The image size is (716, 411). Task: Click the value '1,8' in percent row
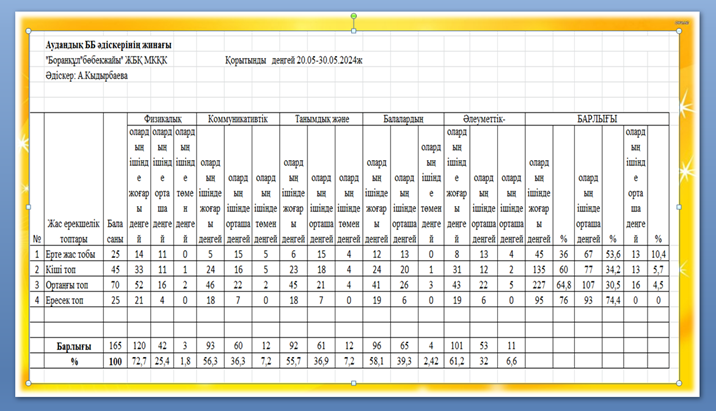(185, 361)
